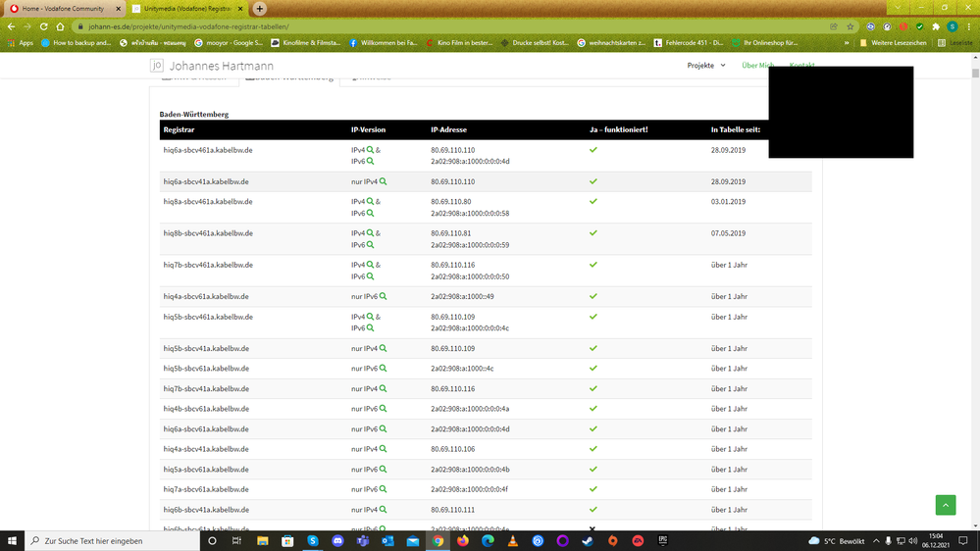The height and width of the screenshot is (551, 980).
Task: Open Chrome three-dot menu
Action: tap(969, 26)
